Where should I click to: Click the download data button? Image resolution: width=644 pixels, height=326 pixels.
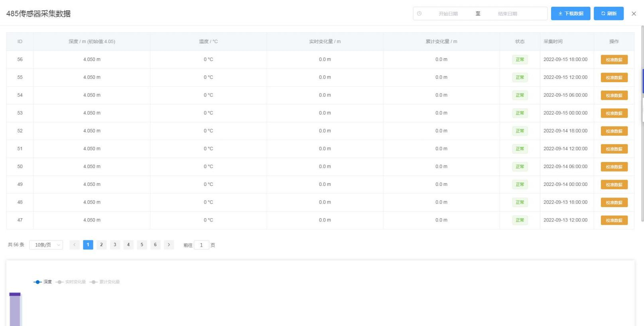pyautogui.click(x=570, y=14)
